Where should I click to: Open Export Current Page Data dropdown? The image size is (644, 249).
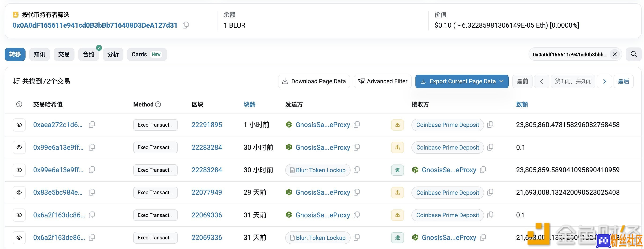point(462,81)
